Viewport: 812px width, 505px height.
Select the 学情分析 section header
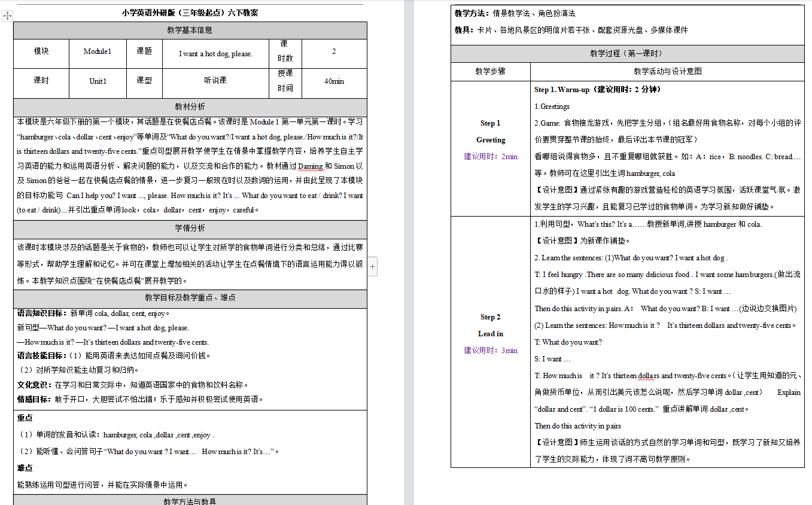click(x=190, y=229)
